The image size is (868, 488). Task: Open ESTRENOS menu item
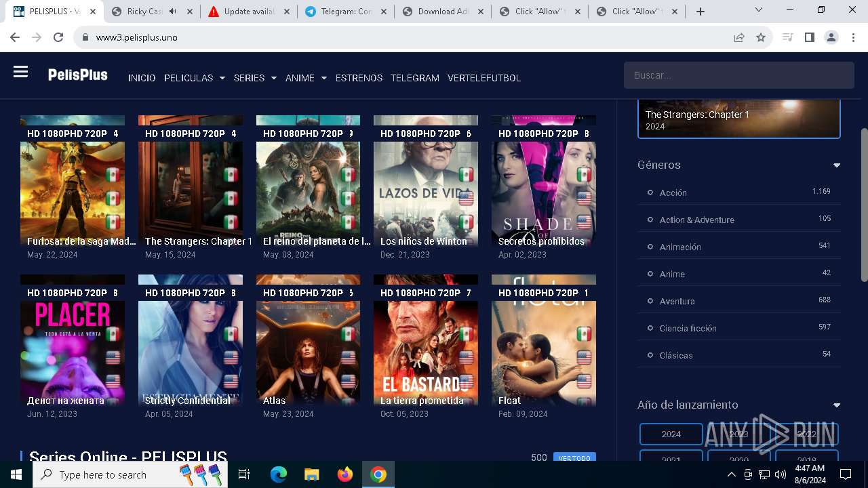(359, 78)
